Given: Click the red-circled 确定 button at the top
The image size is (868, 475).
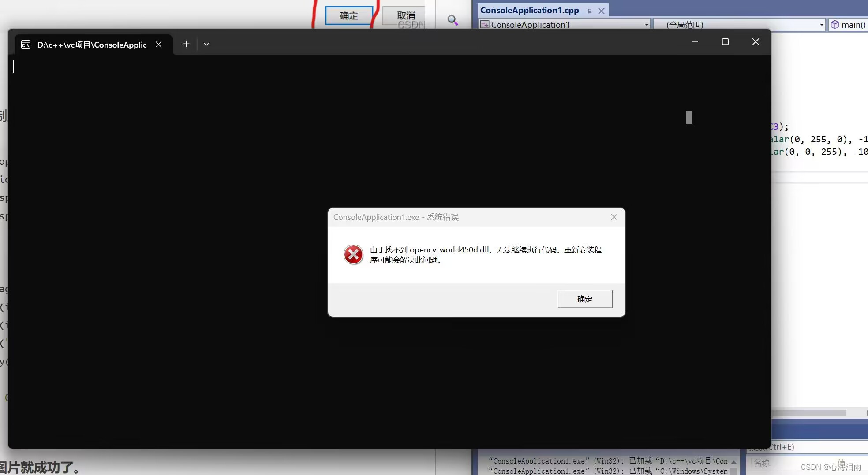Looking at the screenshot, I should coord(348,15).
